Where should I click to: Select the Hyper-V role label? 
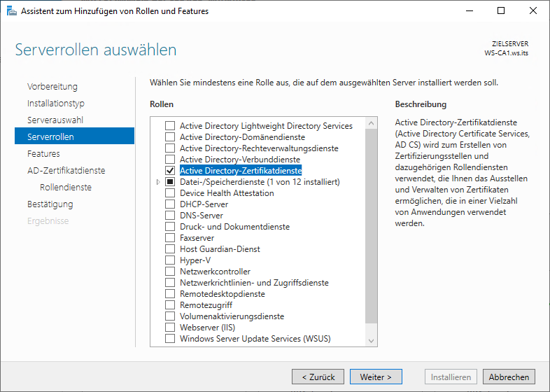point(195,260)
